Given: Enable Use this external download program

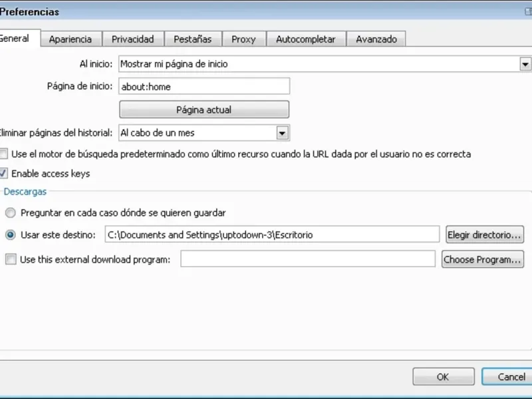Looking at the screenshot, I should tap(11, 259).
